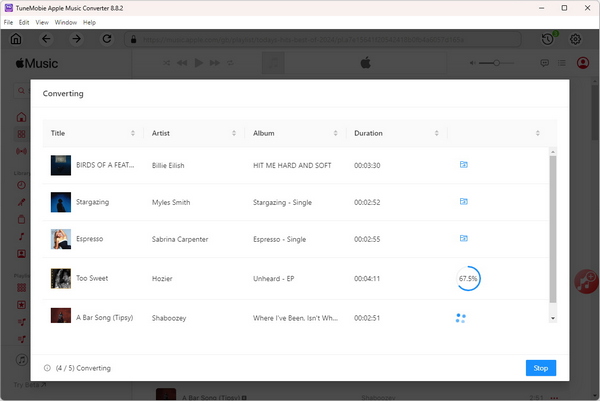Screen dimensions: 600x401
Task: Click the 'Billie Eilish' artist cell
Action: click(x=168, y=165)
